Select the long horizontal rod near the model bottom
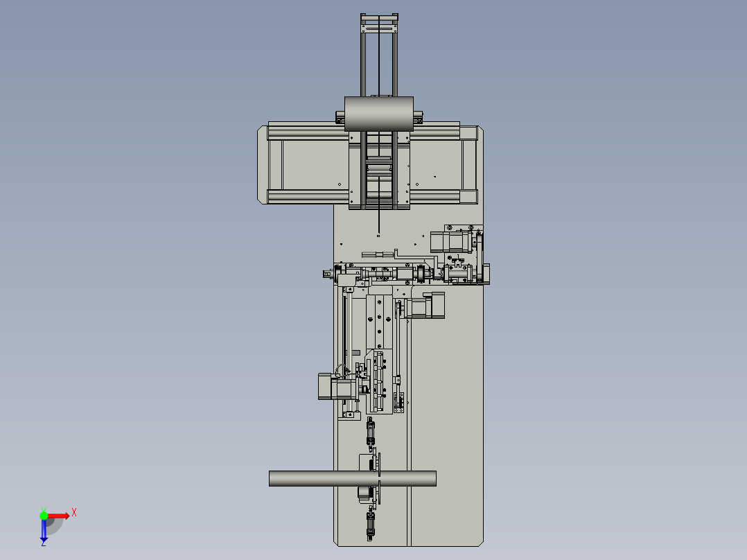Viewport: 747px width, 560px height. (x=353, y=478)
